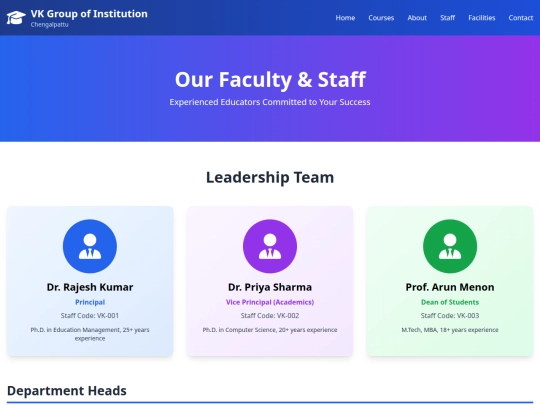Click Vice Principal (Academics) label
Viewport: 540px width, 405px height.
[270, 302]
